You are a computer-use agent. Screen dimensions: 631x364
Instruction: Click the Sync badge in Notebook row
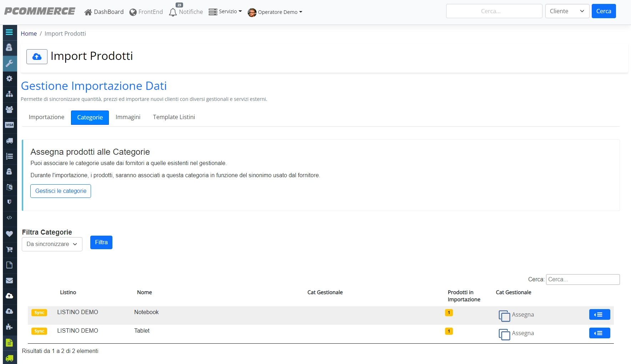click(39, 313)
